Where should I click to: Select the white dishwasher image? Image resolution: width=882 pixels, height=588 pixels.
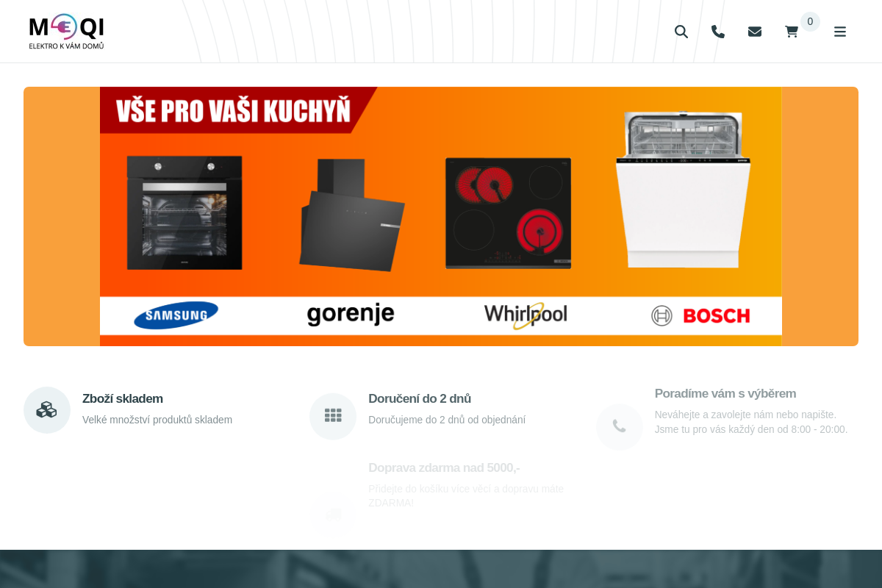(683, 189)
